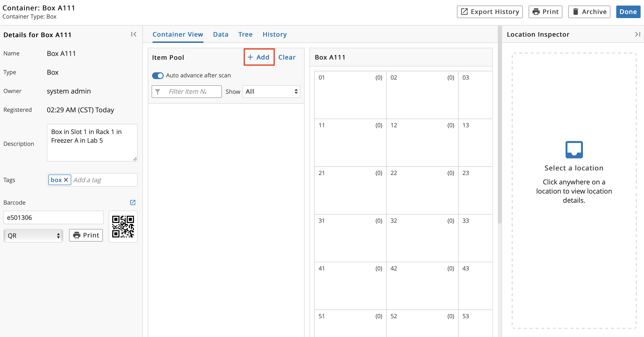The image size is (644, 337).
Task: Select box slot 02
Action: 422,95
